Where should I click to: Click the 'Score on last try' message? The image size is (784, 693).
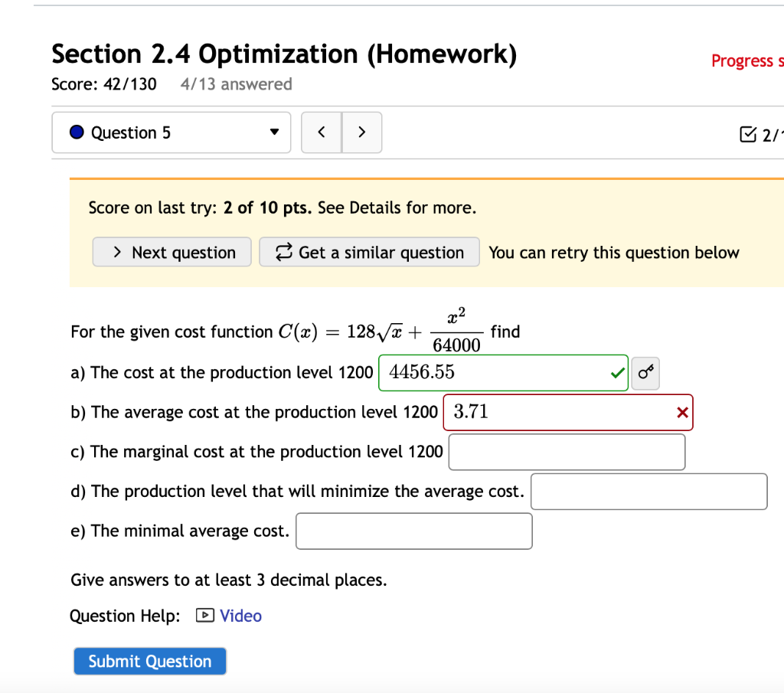pos(282,208)
